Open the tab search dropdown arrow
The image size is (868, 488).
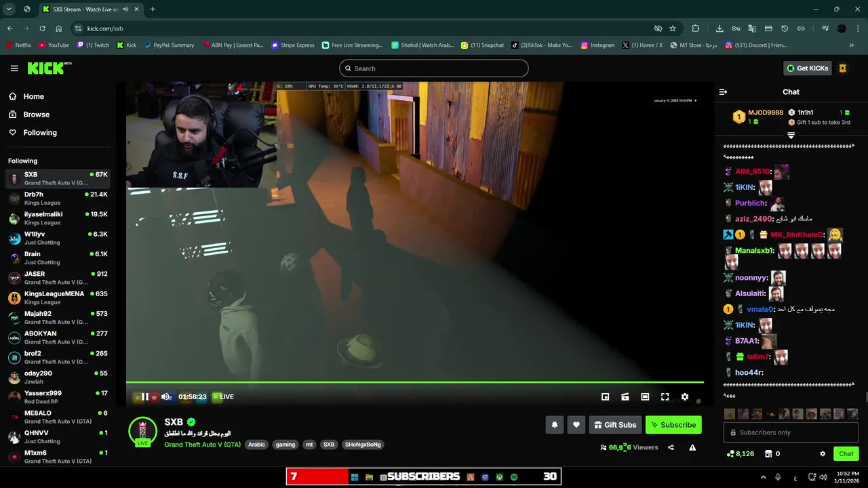pyautogui.click(x=9, y=9)
